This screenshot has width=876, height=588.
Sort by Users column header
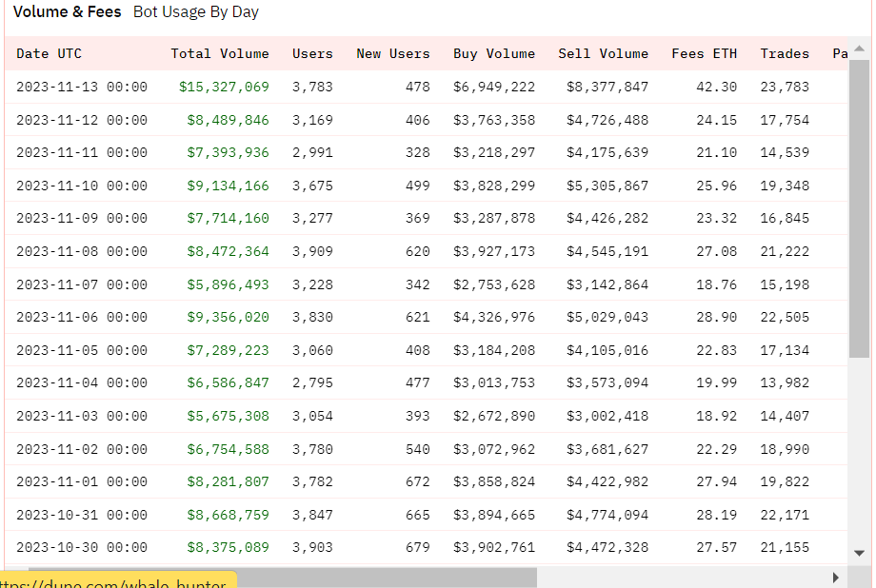(x=312, y=53)
